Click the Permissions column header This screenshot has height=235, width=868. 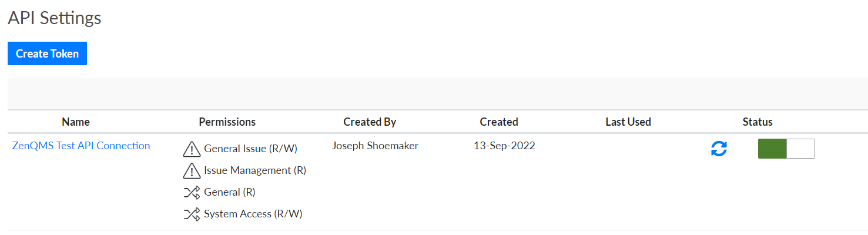click(227, 122)
